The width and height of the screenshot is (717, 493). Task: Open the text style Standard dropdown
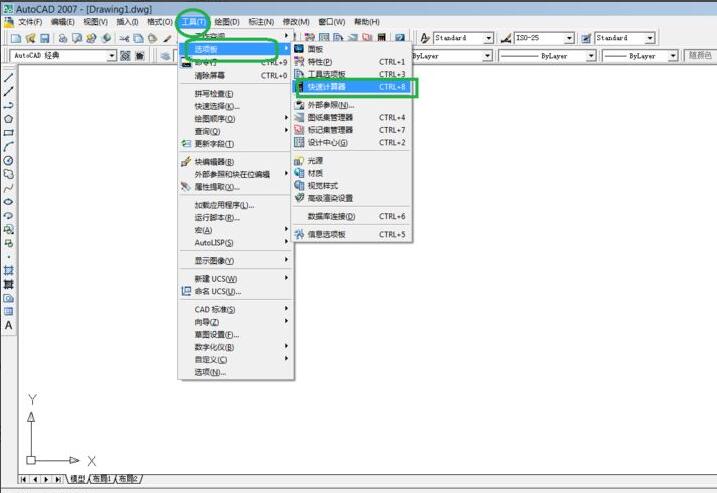tap(488, 38)
